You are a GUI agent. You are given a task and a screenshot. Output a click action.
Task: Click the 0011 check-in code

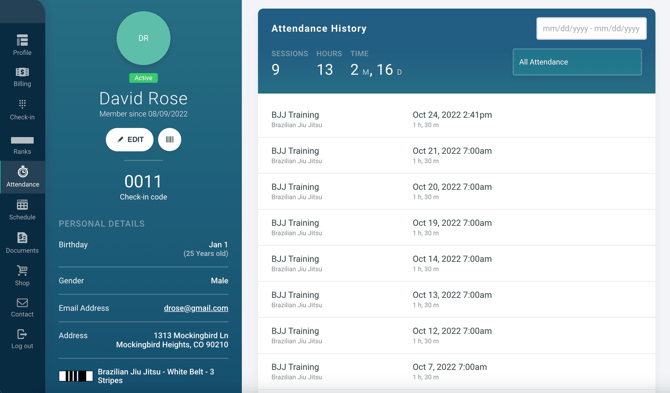pyautogui.click(x=143, y=182)
